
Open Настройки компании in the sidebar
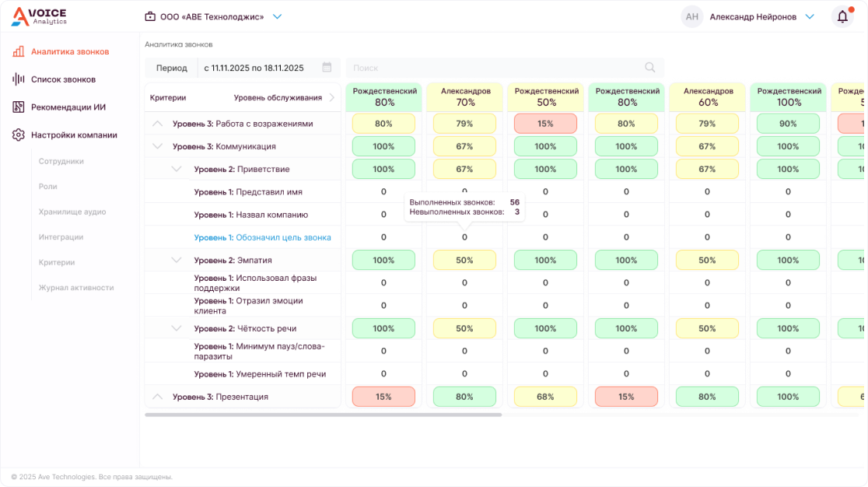tap(74, 135)
